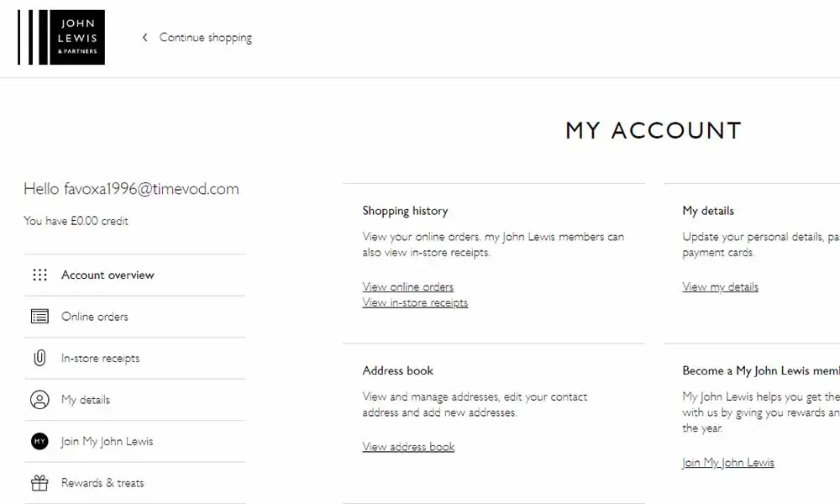Click the black MY badge icon

(x=39, y=441)
